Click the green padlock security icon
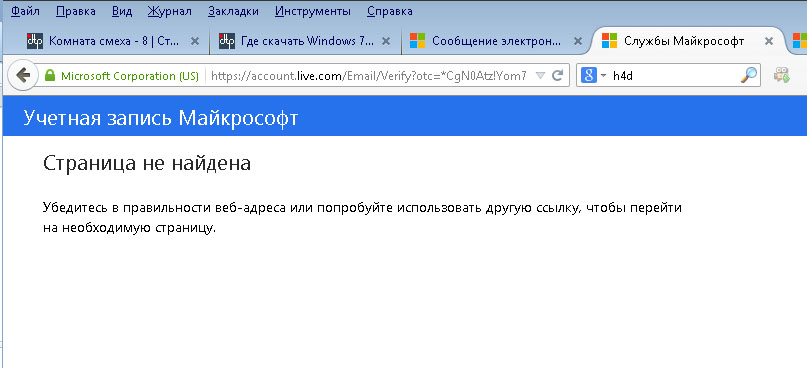807x368 pixels. click(50, 76)
